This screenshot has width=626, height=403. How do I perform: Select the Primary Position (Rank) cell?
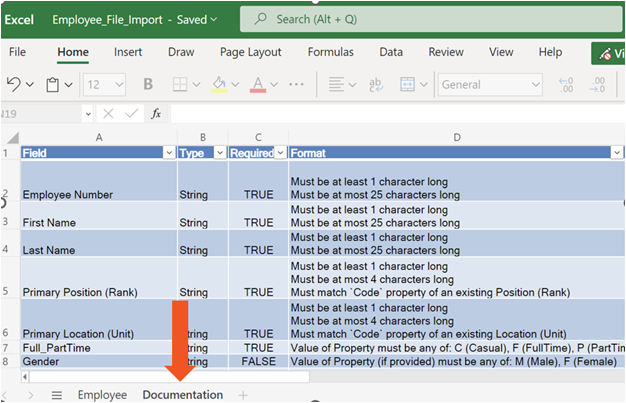click(99, 278)
